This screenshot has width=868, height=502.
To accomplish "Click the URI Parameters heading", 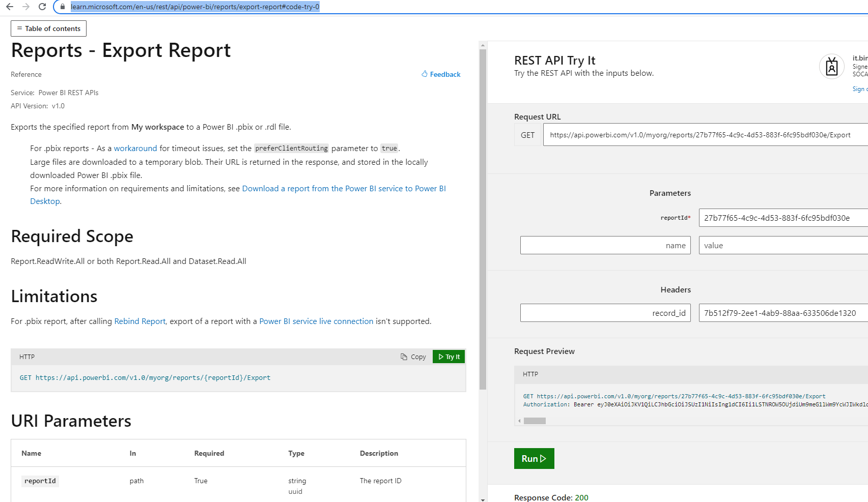I will [x=71, y=421].
